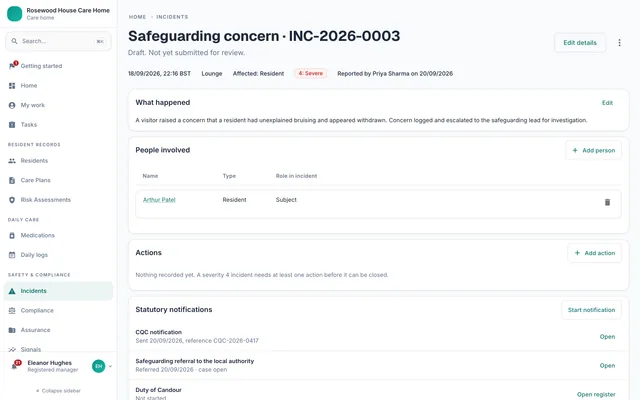Click the notifications bell icon
Screen dimensions: 640x400
pyautogui.click(x=14, y=366)
